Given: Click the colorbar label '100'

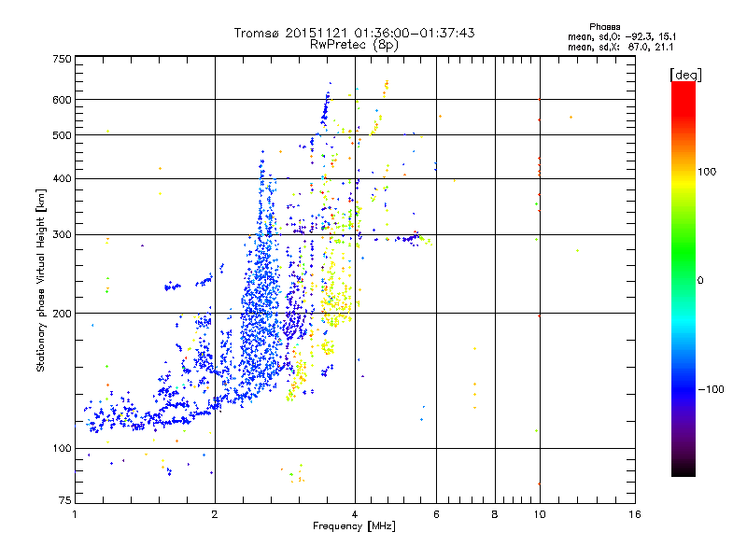Looking at the screenshot, I should click(x=707, y=172).
